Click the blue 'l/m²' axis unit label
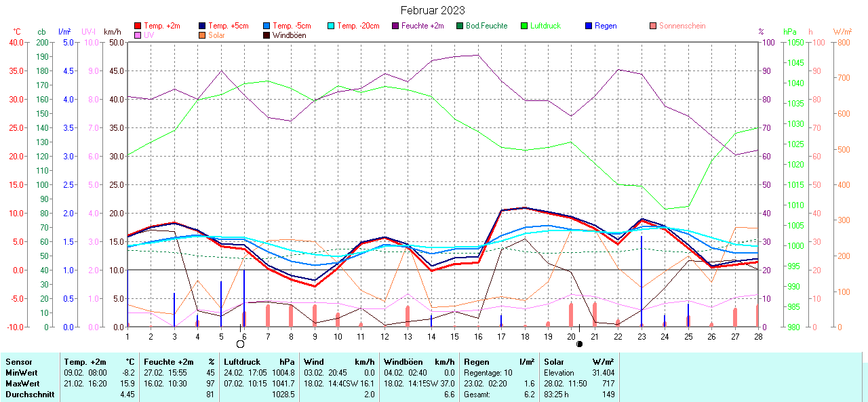868x402 pixels. pyautogui.click(x=64, y=32)
